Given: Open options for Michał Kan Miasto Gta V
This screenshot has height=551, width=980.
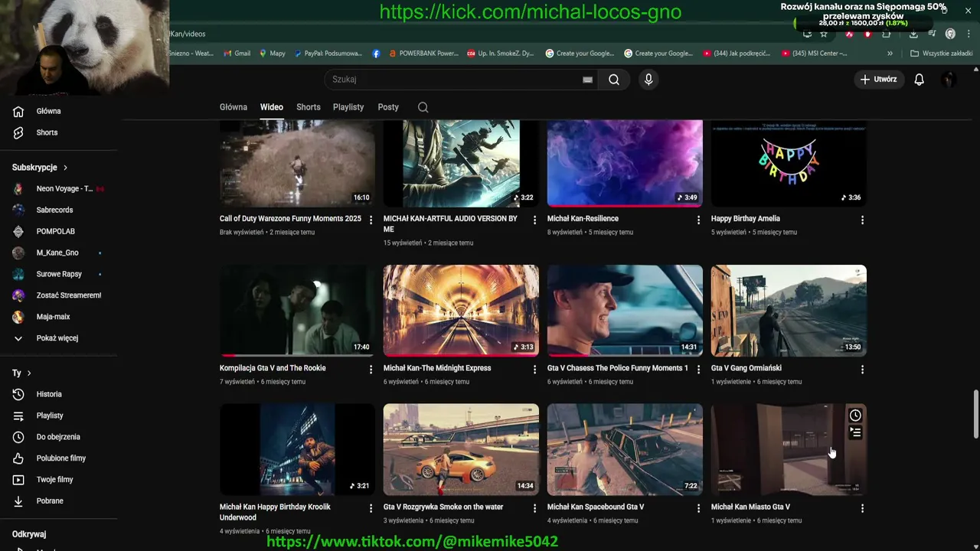Looking at the screenshot, I should click(x=862, y=508).
